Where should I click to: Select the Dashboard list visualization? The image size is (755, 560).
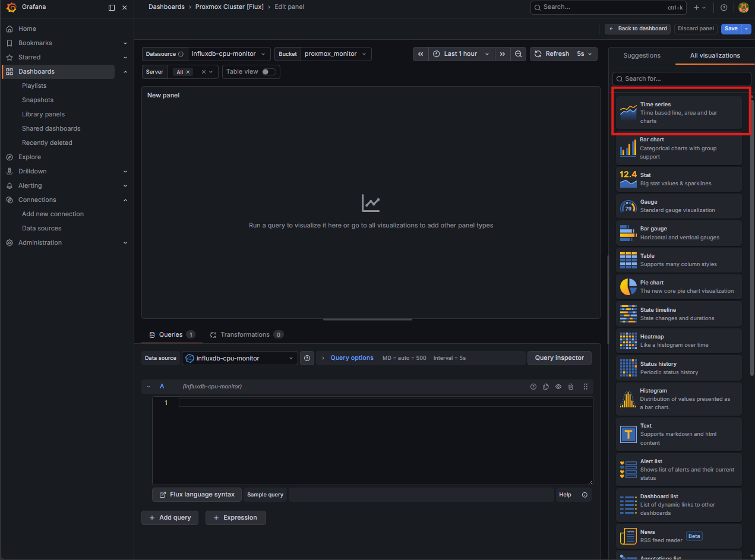679,504
